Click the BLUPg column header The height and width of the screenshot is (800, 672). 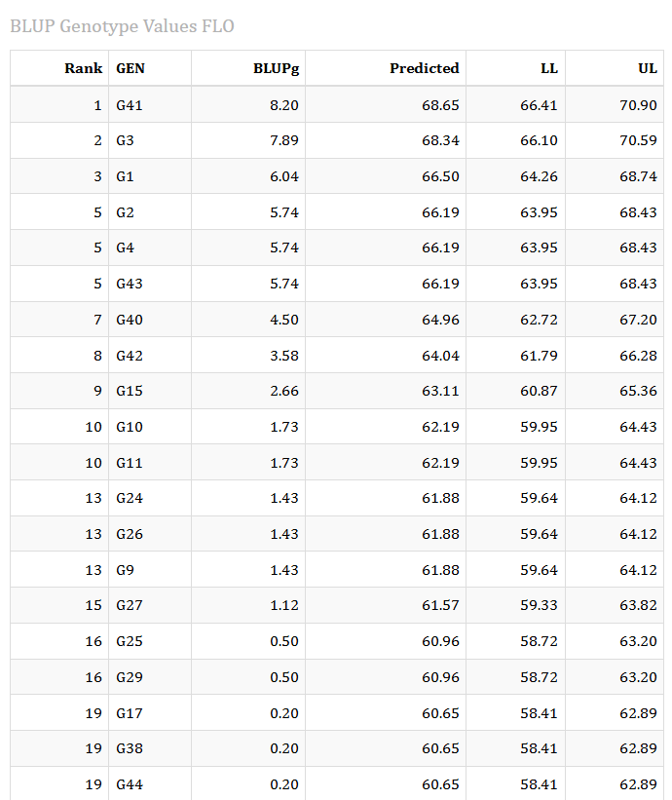[276, 69]
